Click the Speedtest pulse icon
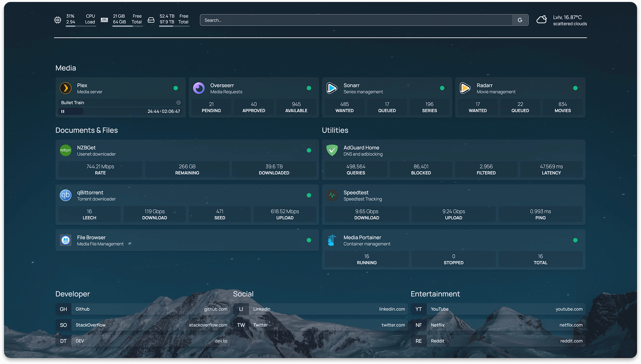This screenshot has width=641, height=364. pos(332,195)
